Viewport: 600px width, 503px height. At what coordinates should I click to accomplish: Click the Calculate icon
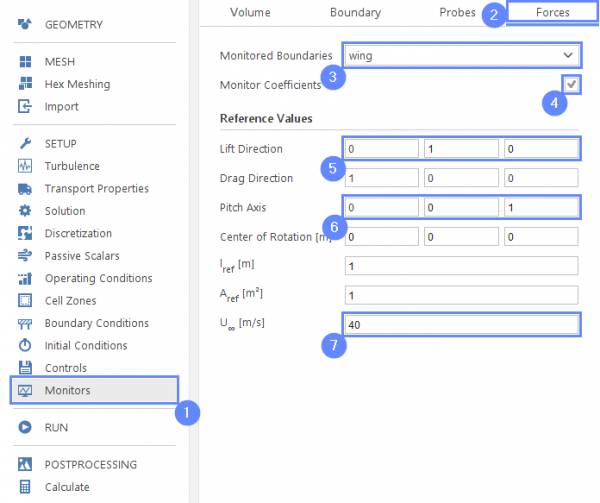25,487
